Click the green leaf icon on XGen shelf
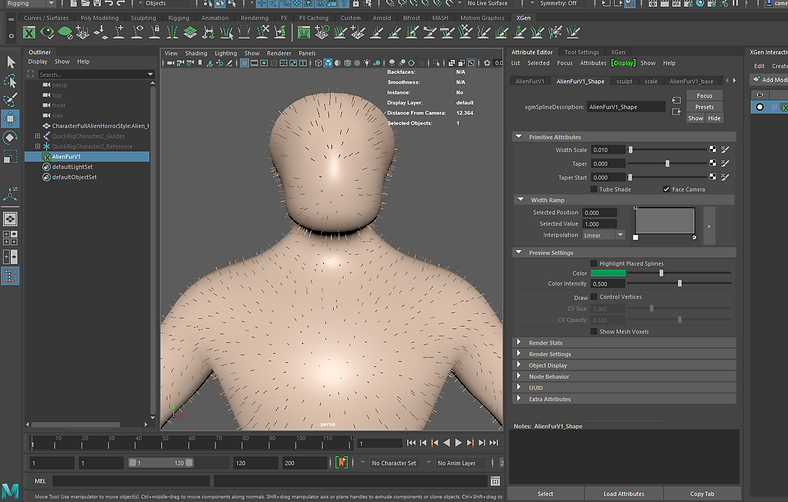Viewport: 788px width, 502px height. point(65,33)
